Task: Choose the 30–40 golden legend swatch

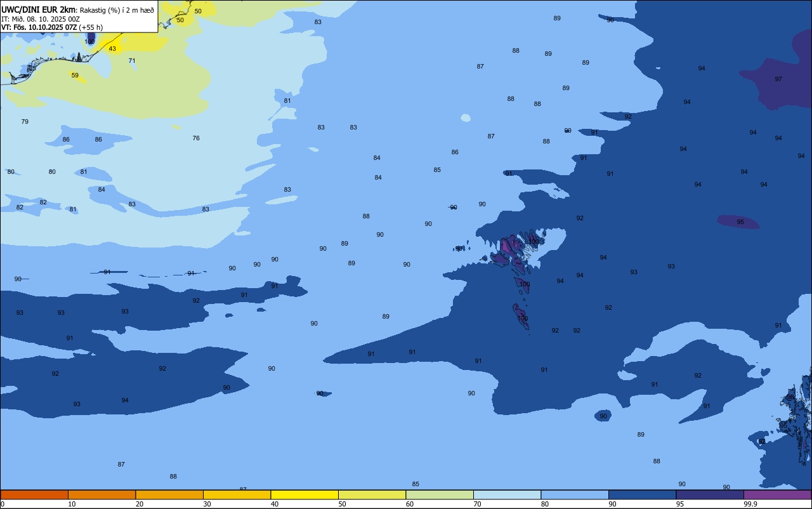Action: 237,494
